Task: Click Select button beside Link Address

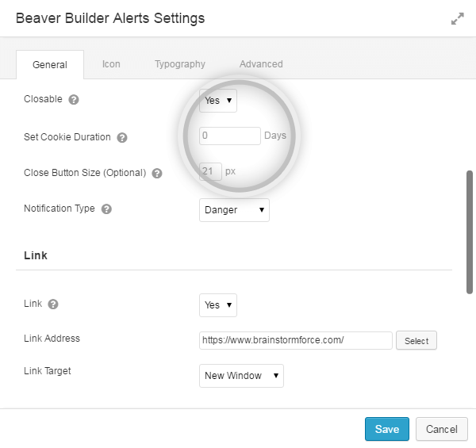Action: (x=416, y=341)
